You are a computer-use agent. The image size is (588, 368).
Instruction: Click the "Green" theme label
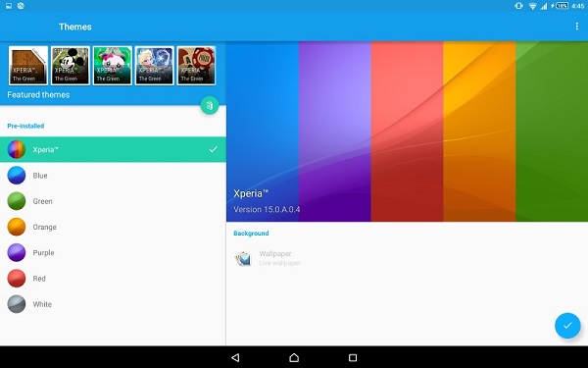43,201
